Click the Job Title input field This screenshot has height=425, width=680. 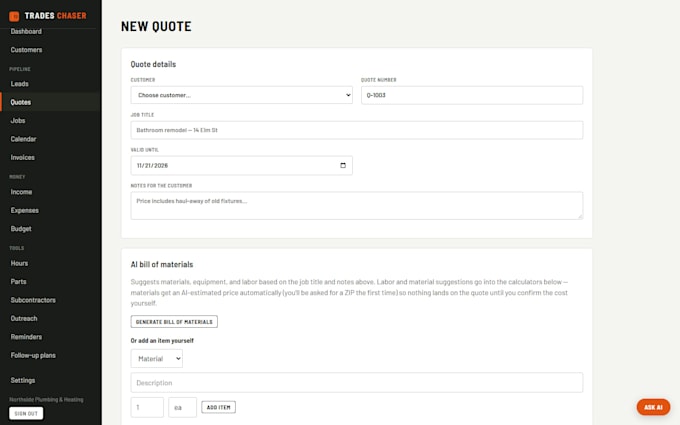pos(356,130)
